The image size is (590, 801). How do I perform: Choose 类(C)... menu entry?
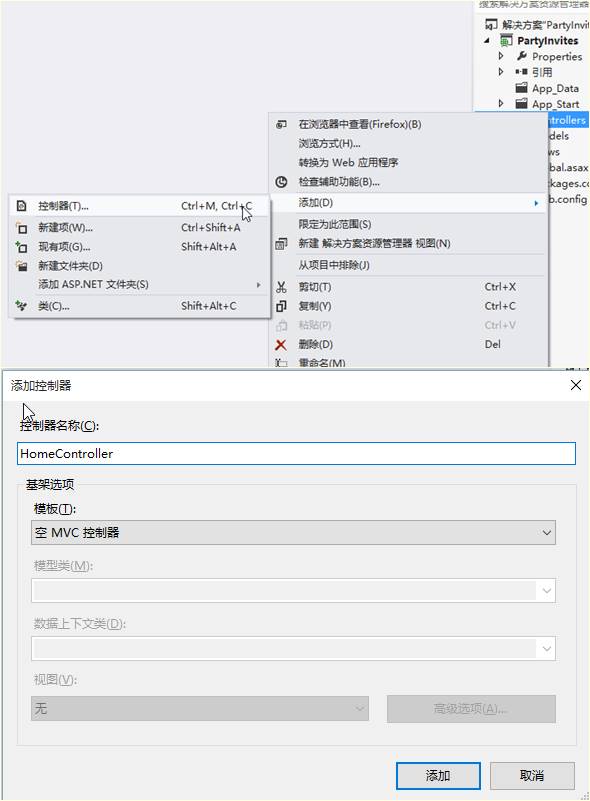pos(139,306)
